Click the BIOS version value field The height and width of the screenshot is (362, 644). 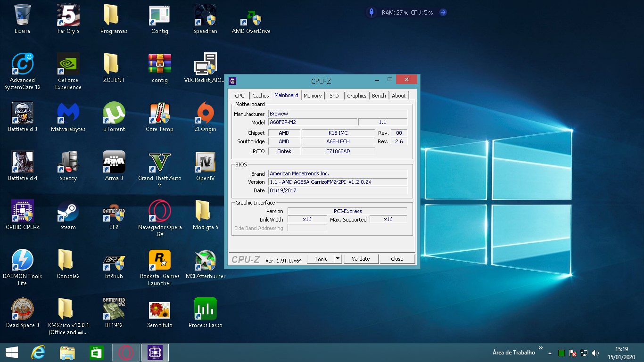pyautogui.click(x=338, y=182)
